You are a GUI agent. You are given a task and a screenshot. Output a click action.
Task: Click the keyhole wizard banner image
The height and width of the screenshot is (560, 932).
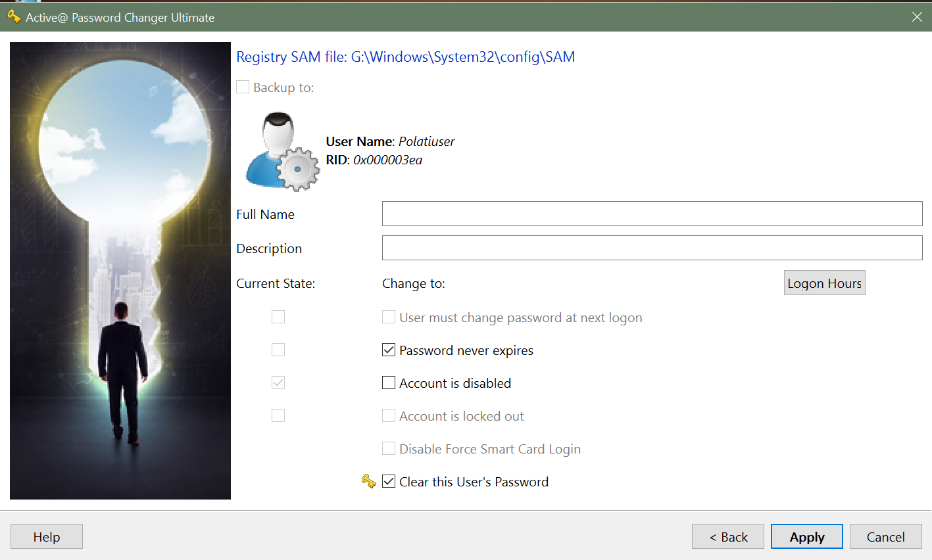click(x=120, y=271)
